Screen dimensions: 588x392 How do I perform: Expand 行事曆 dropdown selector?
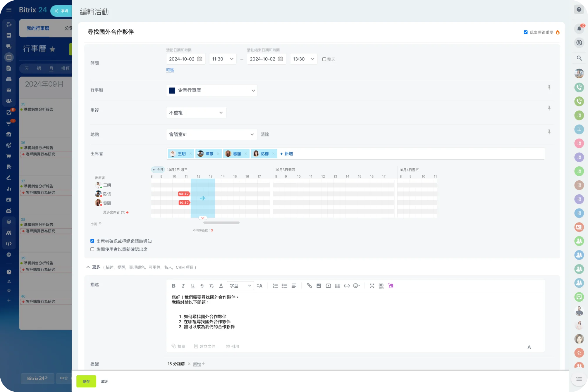point(253,91)
